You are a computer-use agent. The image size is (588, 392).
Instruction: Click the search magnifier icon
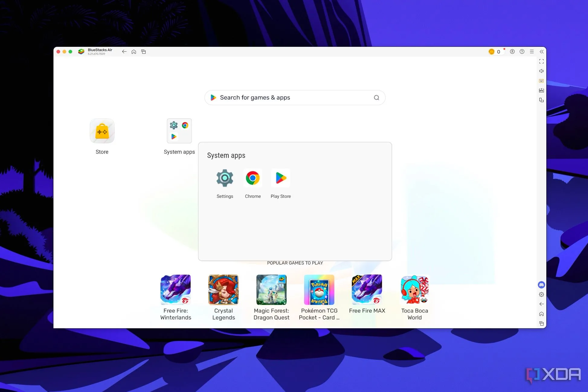(x=376, y=98)
